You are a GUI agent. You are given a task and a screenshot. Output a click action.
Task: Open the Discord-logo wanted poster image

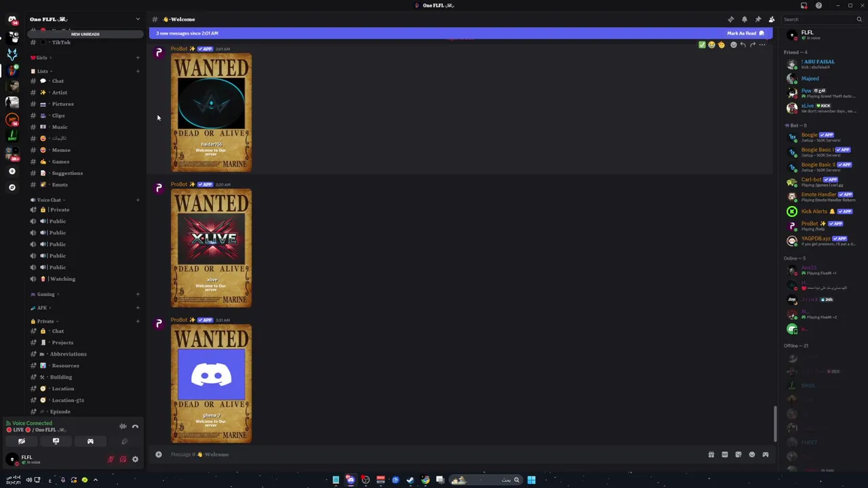211,384
